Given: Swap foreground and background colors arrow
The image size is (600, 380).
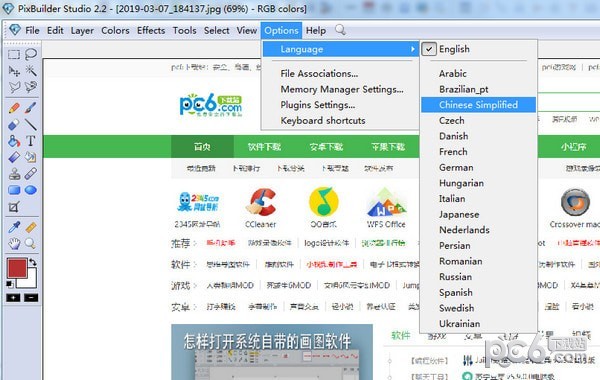Looking at the screenshot, I should [33, 263].
